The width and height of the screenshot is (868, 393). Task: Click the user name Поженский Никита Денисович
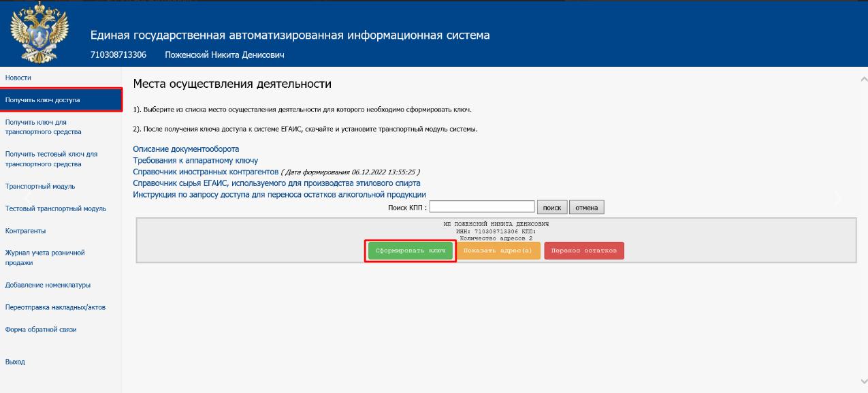[x=225, y=54]
